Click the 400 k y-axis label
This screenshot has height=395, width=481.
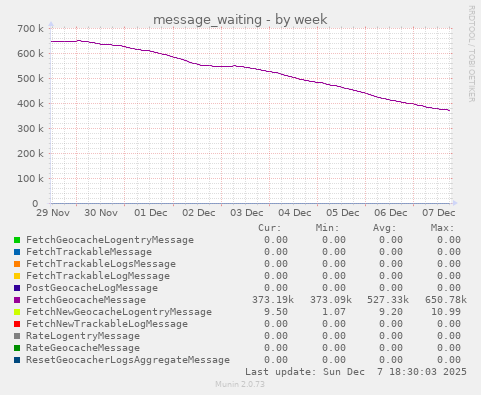click(x=30, y=104)
